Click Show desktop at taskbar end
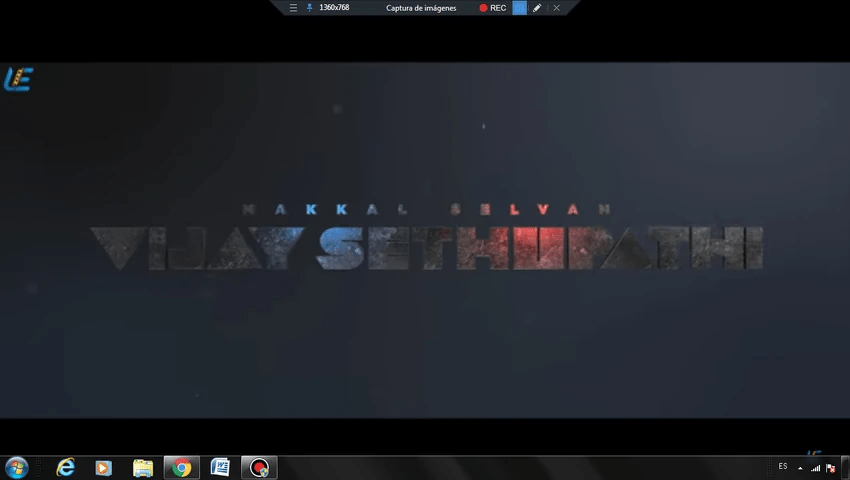The width and height of the screenshot is (850, 480). tap(846, 468)
